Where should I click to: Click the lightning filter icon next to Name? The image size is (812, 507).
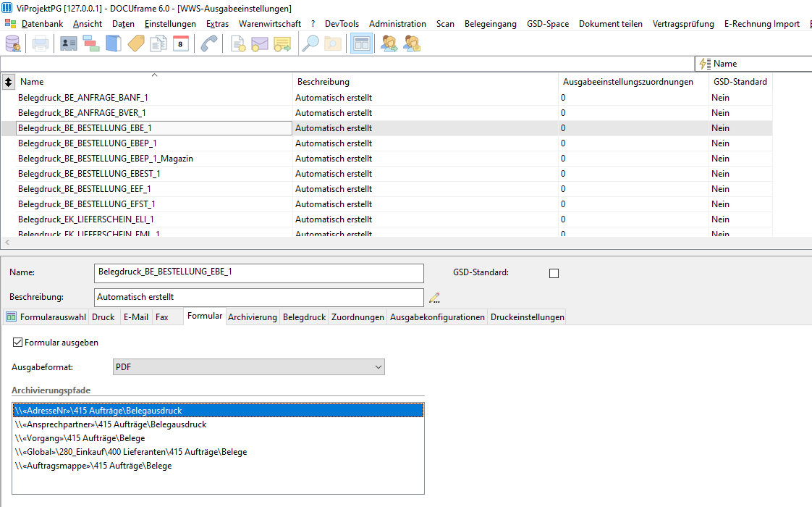(x=704, y=64)
